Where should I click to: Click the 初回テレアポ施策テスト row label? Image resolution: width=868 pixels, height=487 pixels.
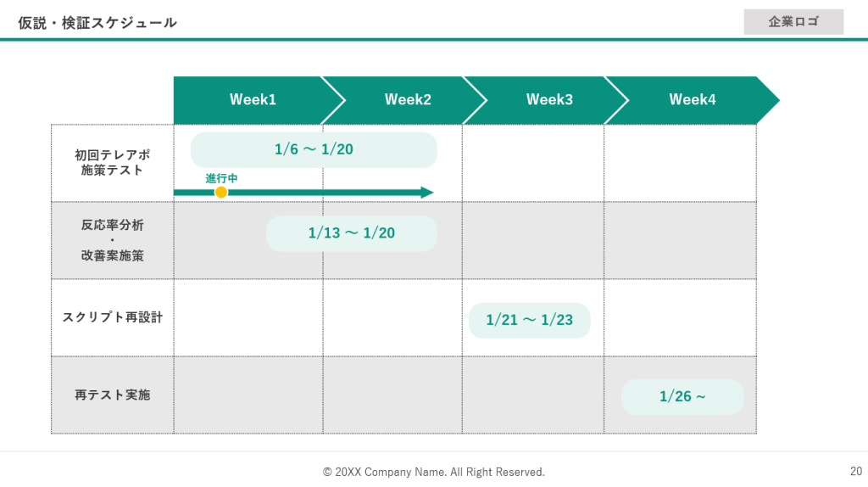(113, 163)
